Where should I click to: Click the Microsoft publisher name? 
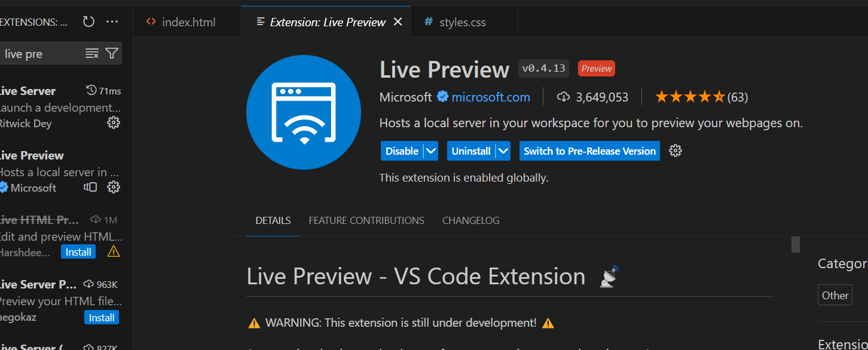click(405, 97)
